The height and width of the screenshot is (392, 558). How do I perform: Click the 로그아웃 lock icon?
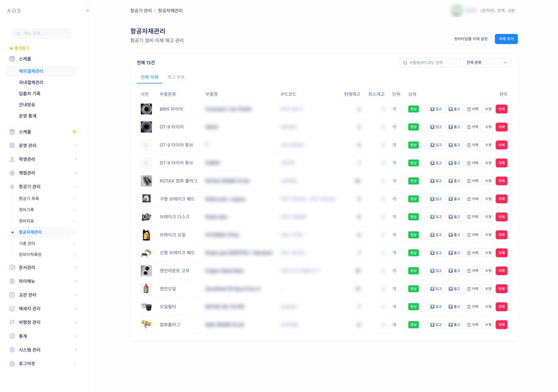point(12,364)
